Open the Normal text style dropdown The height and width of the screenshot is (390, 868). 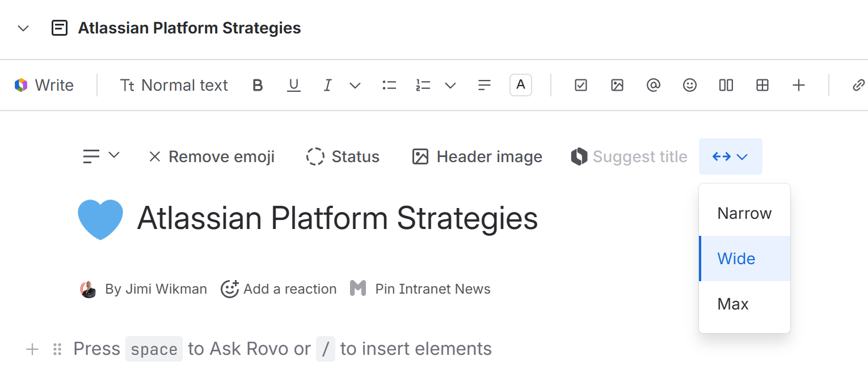pyautogui.click(x=174, y=86)
